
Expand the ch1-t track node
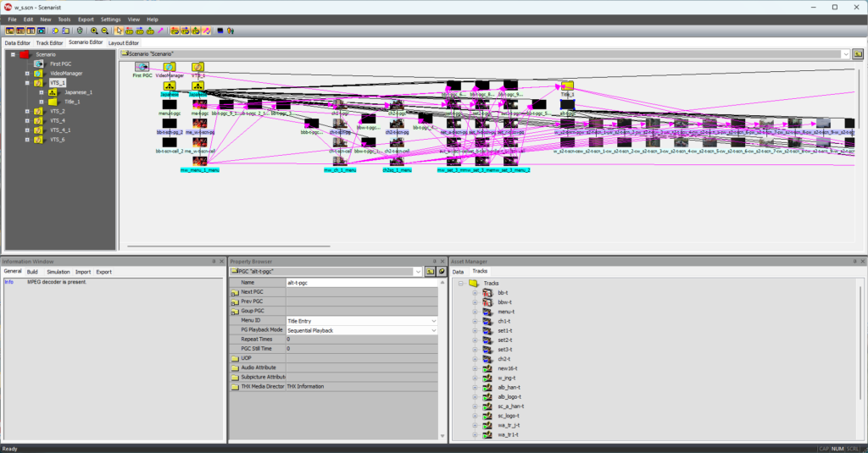pos(475,321)
